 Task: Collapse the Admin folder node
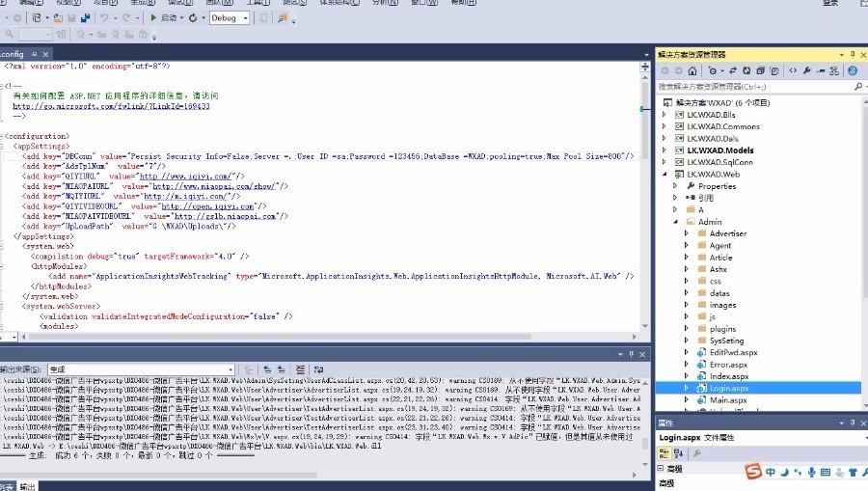[x=675, y=222]
